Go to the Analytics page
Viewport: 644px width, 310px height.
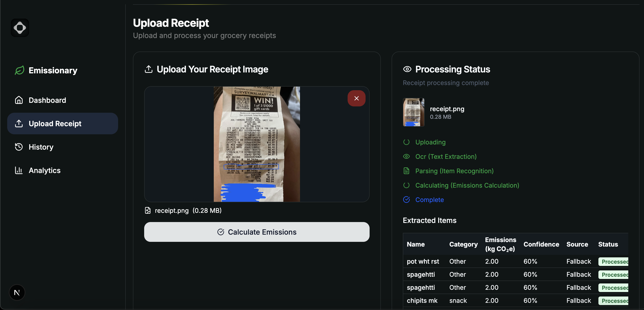pos(44,170)
